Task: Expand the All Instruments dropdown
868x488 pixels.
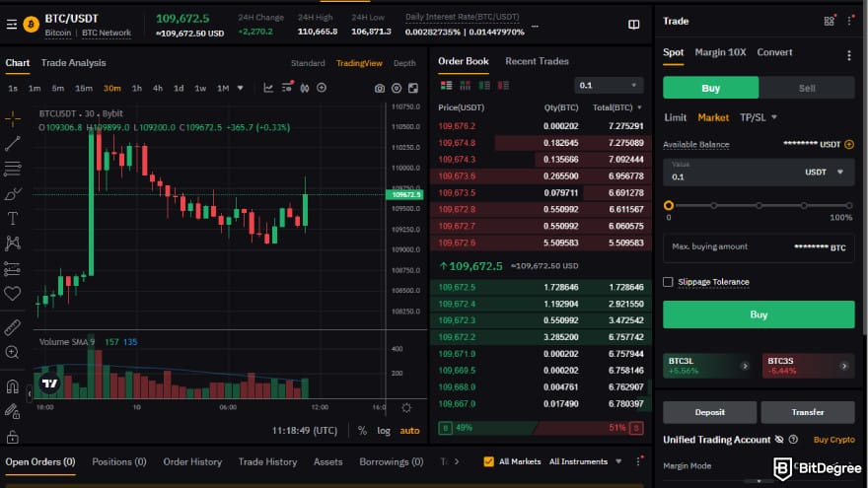Action: tap(618, 461)
